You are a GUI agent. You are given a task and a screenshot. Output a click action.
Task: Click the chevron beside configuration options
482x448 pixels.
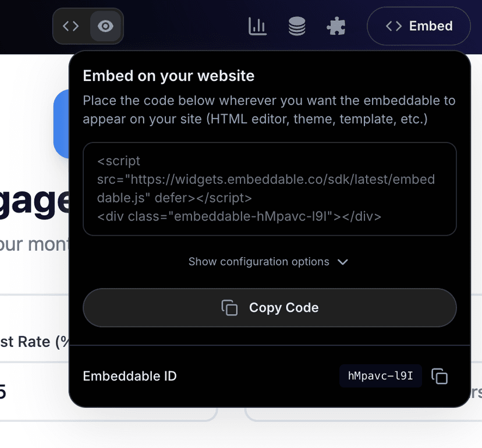(343, 262)
